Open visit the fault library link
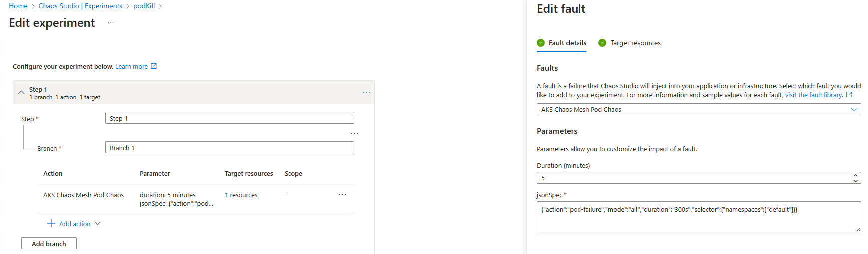Viewport: 868px width, 254px height. (x=814, y=95)
